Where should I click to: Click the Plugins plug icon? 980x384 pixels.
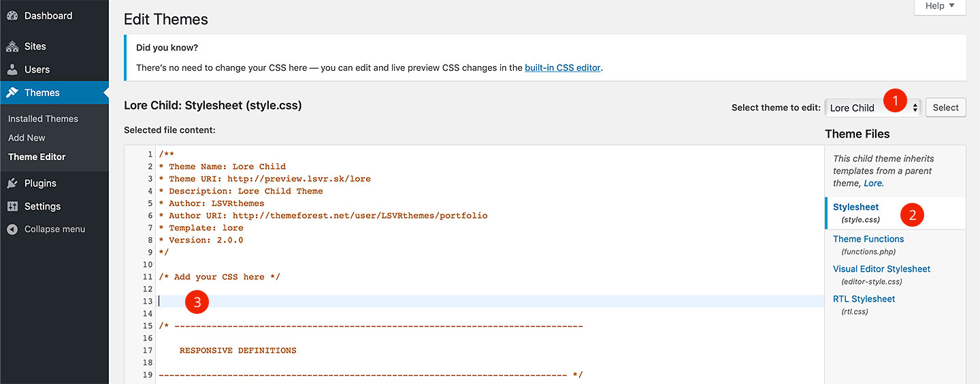click(12, 183)
